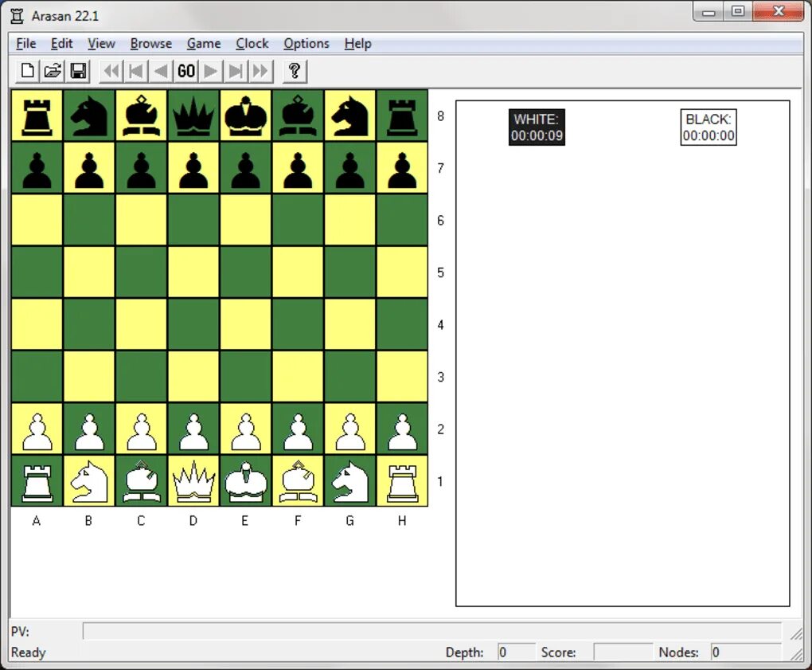Click the WHITE clock display
Image resolution: width=812 pixels, height=670 pixels.
537,127
